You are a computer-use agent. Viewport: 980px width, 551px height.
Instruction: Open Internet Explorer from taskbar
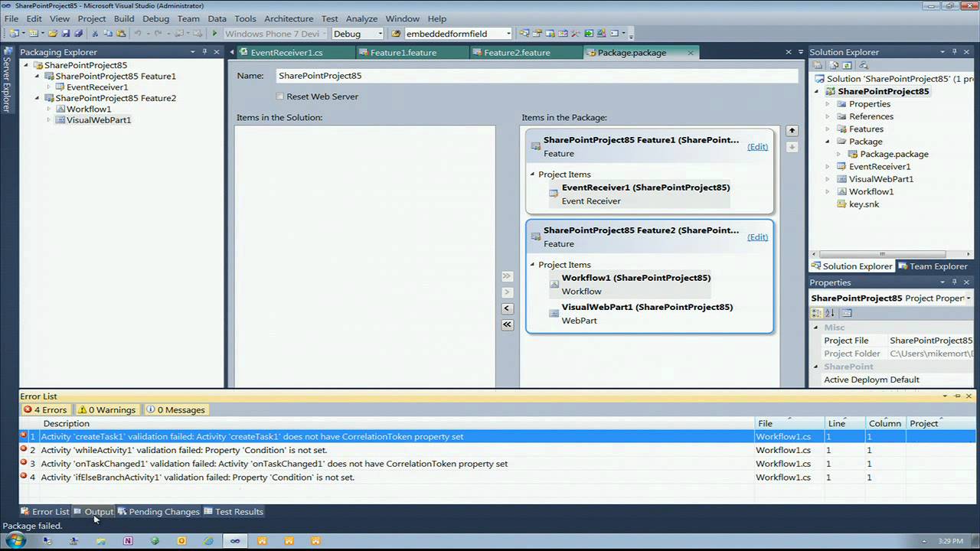tap(208, 541)
